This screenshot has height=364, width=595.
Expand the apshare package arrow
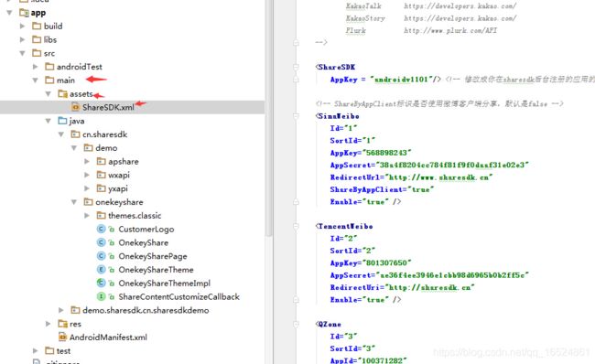point(87,162)
